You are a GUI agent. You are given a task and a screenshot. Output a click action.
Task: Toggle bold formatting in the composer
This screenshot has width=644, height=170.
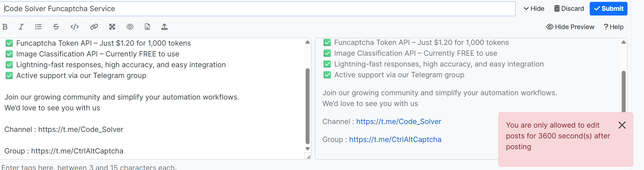(5, 27)
